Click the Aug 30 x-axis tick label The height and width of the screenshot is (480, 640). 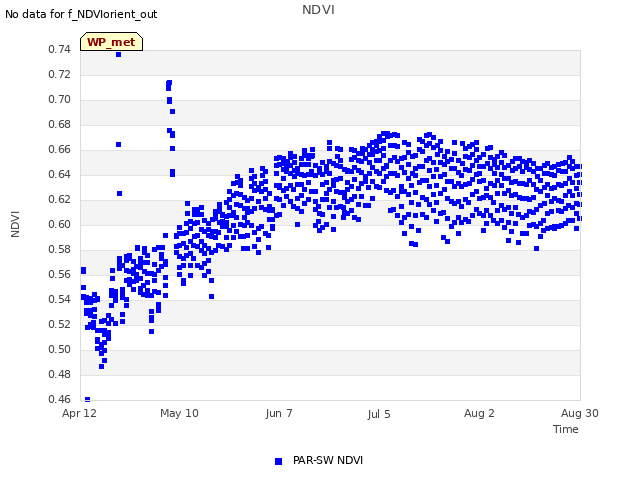coord(580,413)
